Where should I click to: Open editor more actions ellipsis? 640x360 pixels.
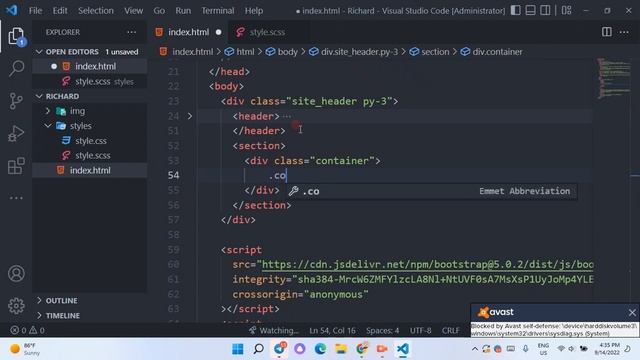click(x=624, y=32)
